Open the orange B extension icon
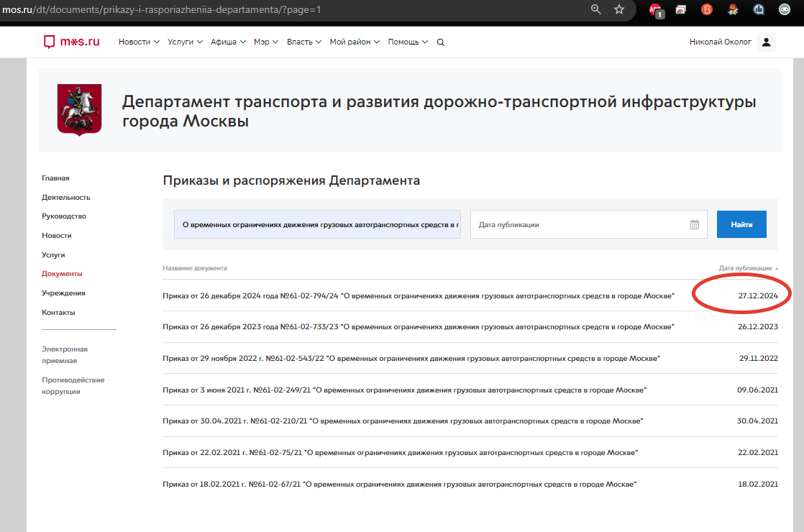804x532 pixels. (x=706, y=9)
